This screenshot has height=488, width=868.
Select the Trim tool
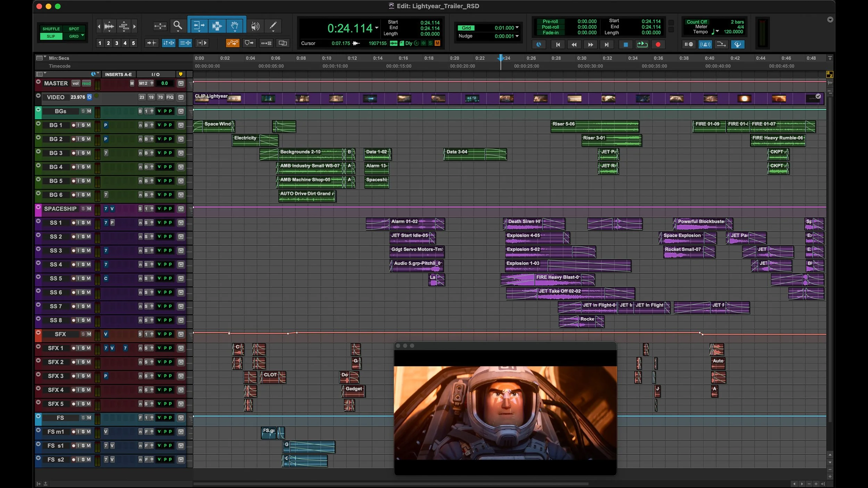(x=199, y=26)
